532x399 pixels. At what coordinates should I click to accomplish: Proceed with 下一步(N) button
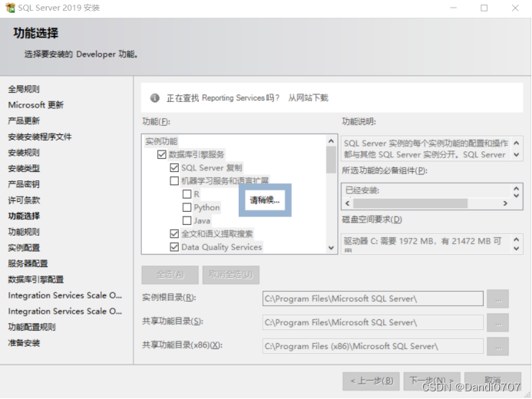pos(432,381)
